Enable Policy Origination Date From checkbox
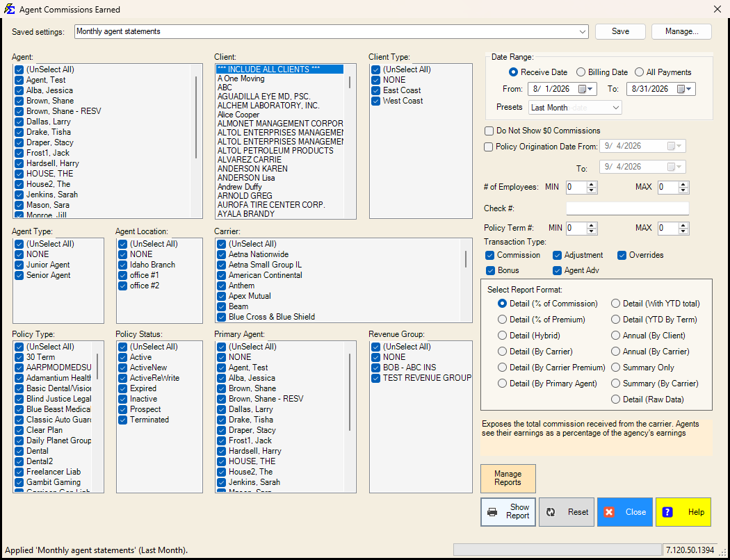 [x=488, y=147]
